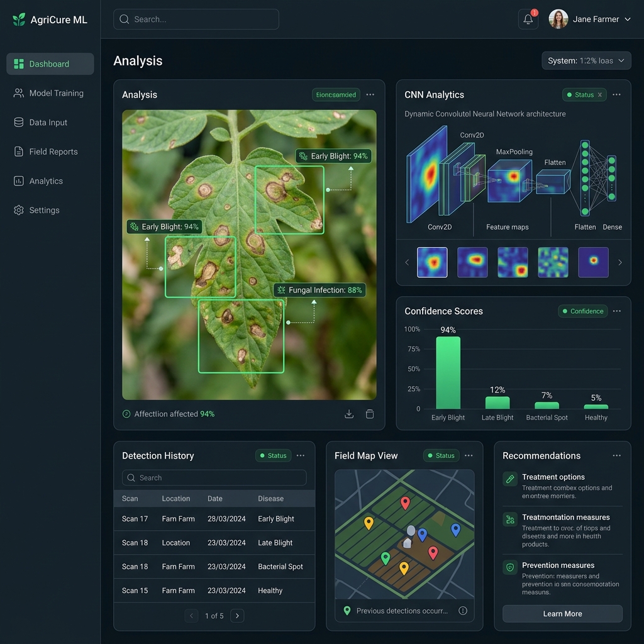Open Analytics in the sidebar

(x=50, y=180)
